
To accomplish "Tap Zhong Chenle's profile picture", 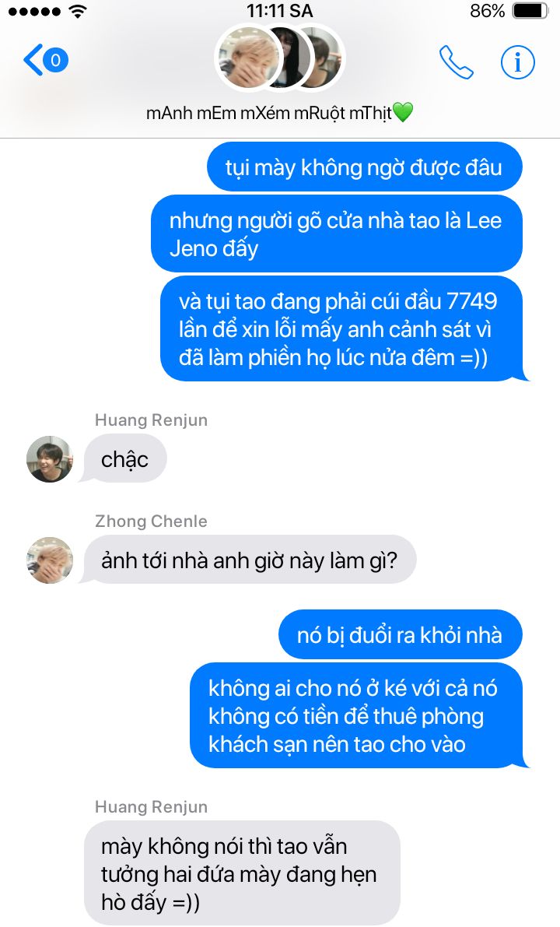I will coord(50,560).
